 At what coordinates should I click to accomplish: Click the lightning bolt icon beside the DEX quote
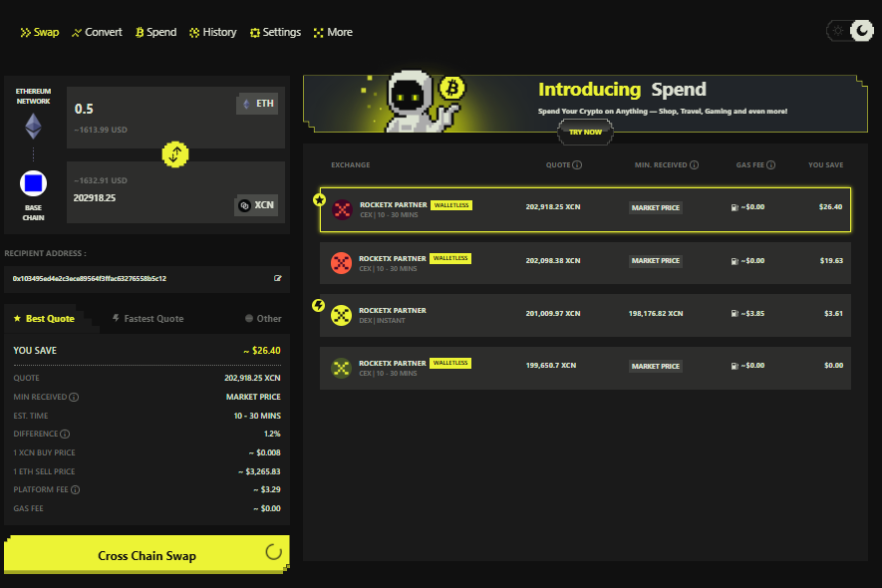pyautogui.click(x=319, y=305)
